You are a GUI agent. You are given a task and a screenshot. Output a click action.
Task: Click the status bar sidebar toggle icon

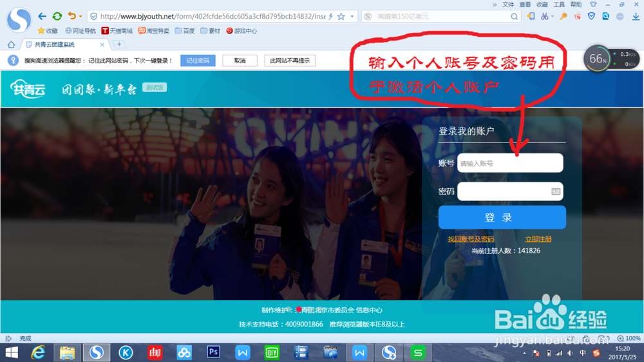(8, 339)
